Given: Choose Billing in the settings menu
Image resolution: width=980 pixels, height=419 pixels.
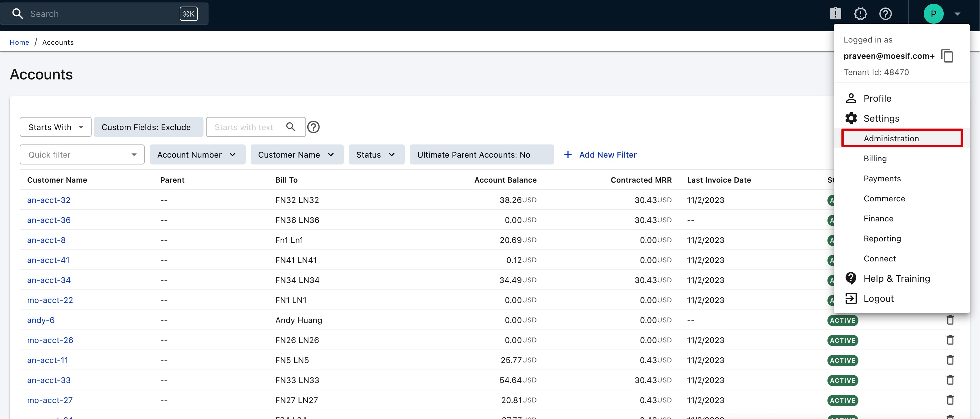Looking at the screenshot, I should [875, 158].
